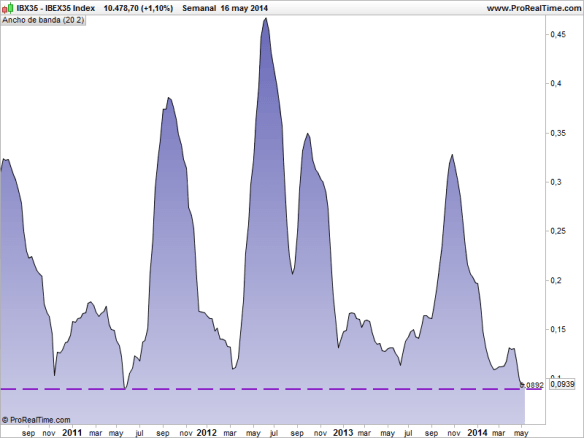584x438 pixels.
Task: Click the 2012 year label on the time axis
Action: tap(206, 433)
